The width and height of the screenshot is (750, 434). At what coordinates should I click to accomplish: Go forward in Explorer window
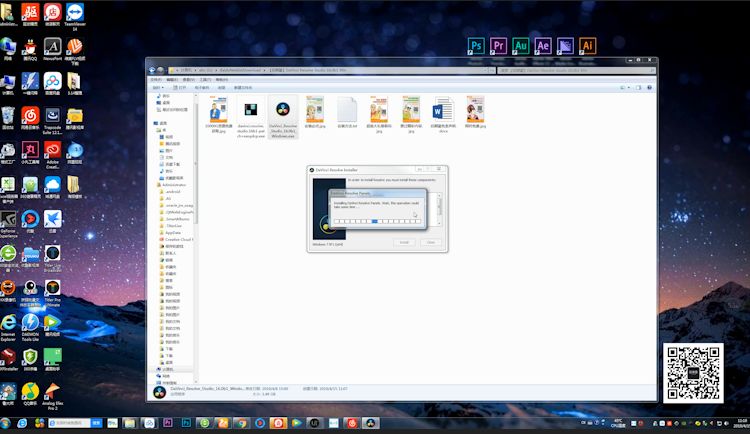pyautogui.click(x=161, y=70)
